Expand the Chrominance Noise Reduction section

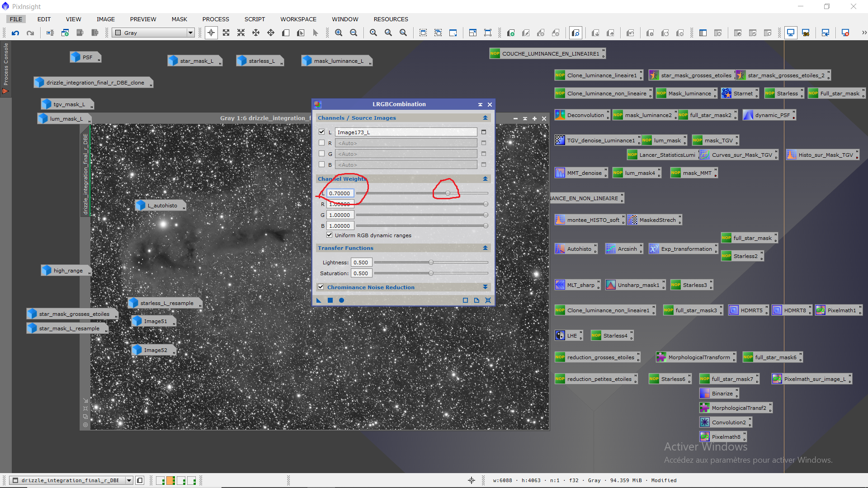(485, 287)
